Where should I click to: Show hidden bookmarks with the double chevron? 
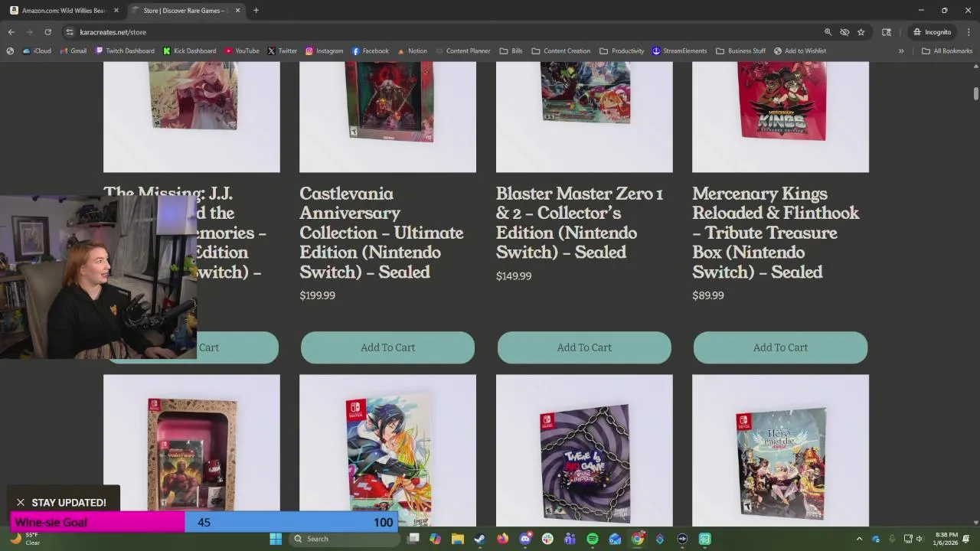(x=901, y=51)
